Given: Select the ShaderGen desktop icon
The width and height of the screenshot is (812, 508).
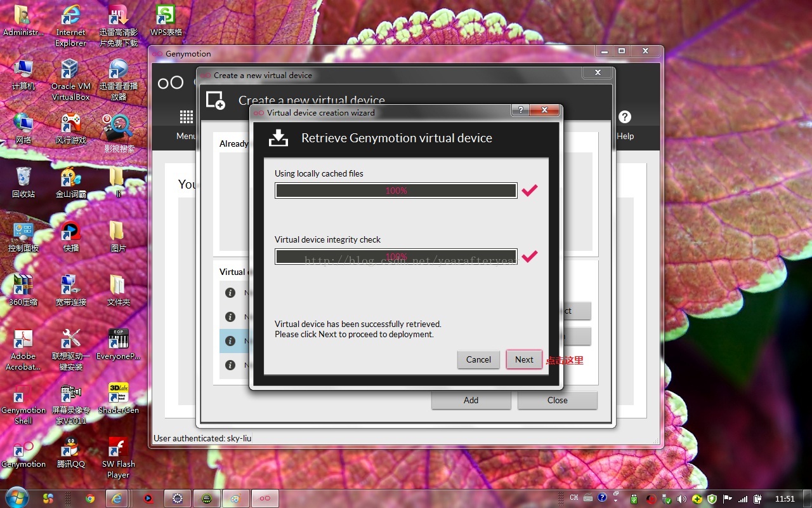Looking at the screenshot, I should (x=118, y=399).
